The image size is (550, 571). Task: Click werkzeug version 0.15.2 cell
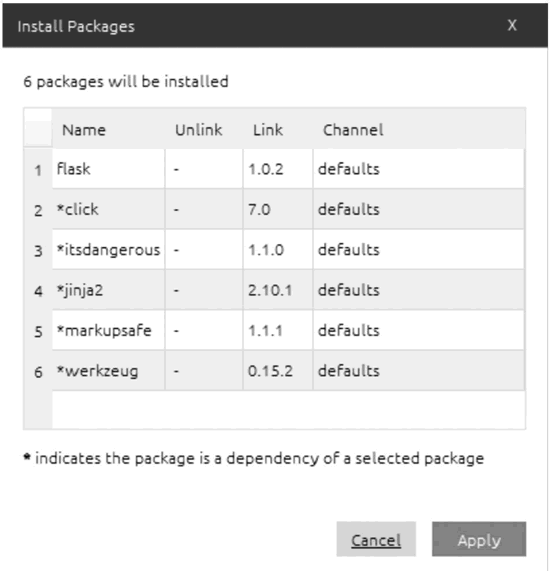278,371
